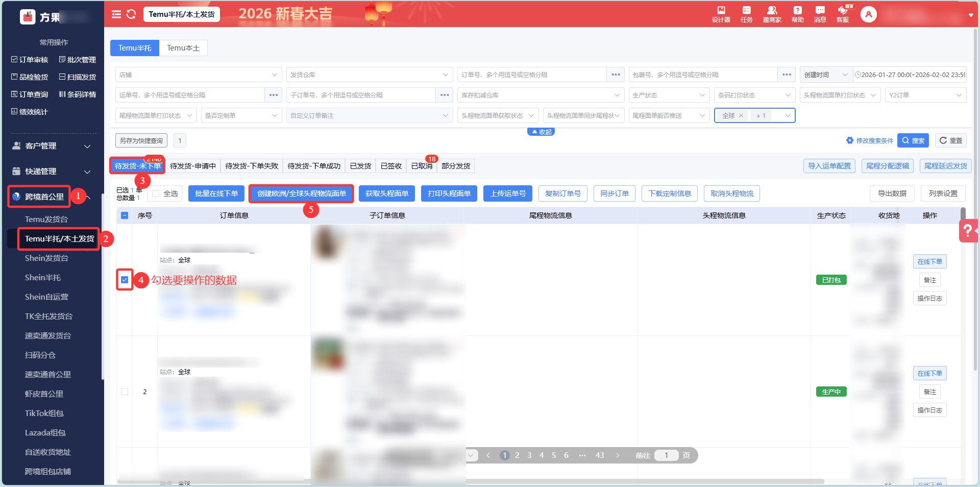Open Shein发货台 in sidebar

coord(46,258)
